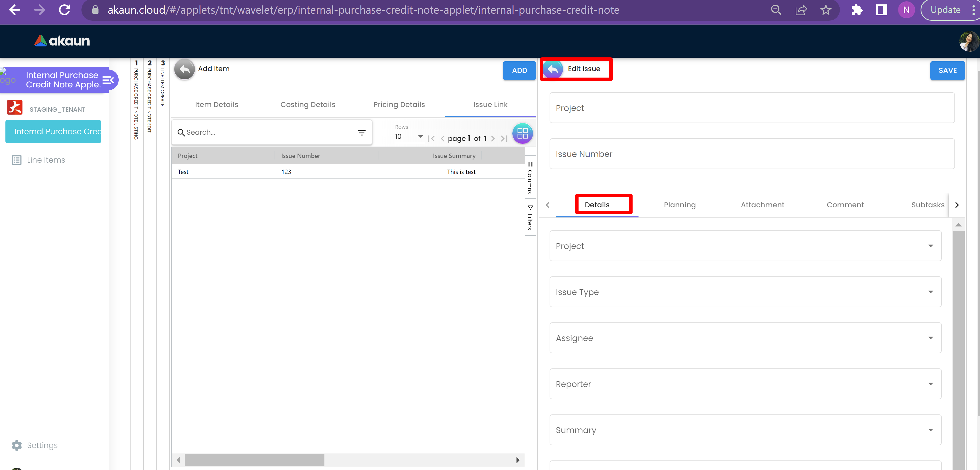
Task: Click the Issue Number input field
Action: click(751, 154)
